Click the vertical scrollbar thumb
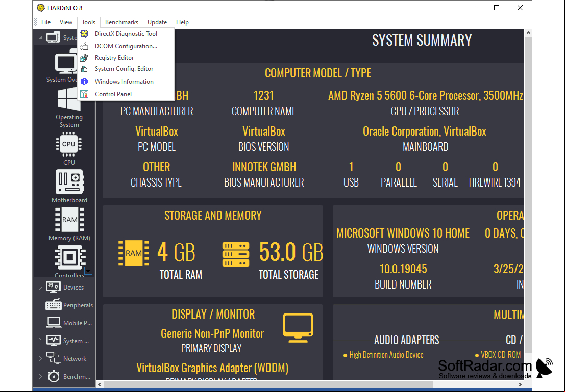The width and height of the screenshot is (565, 392). tap(528, 194)
